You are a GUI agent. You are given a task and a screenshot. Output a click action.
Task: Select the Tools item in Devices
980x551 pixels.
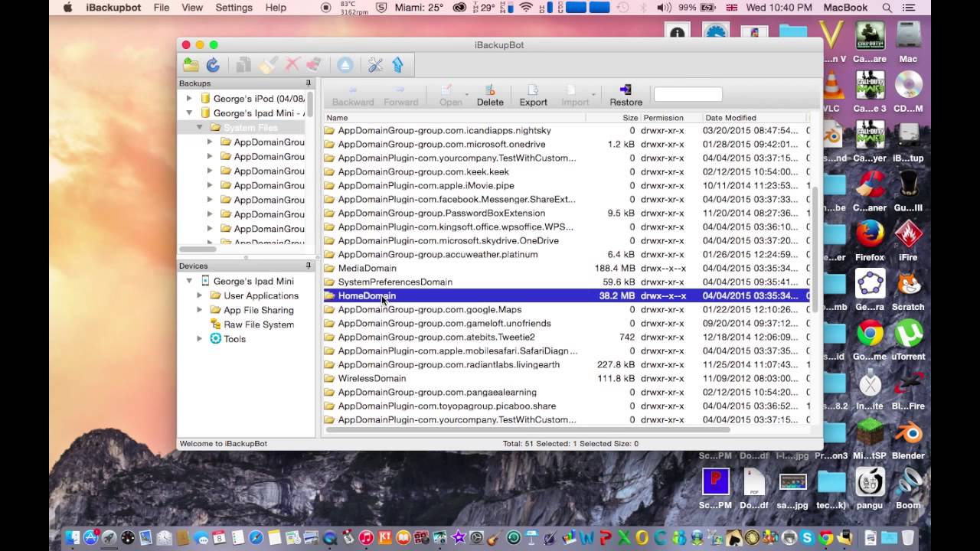point(234,339)
